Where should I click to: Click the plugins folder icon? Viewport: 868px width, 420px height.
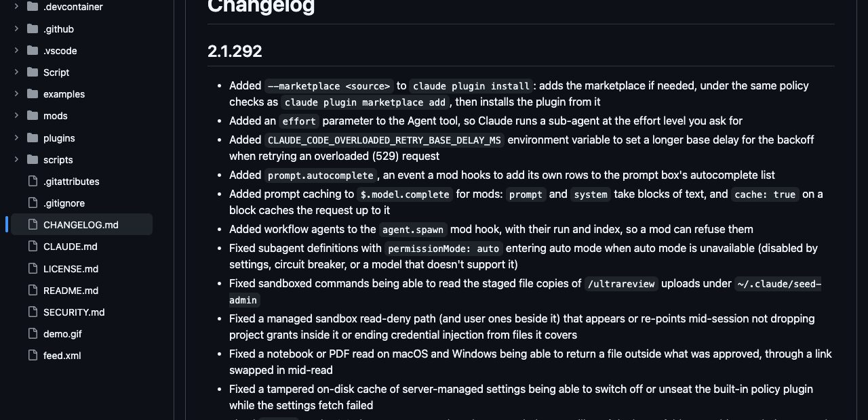(33, 138)
